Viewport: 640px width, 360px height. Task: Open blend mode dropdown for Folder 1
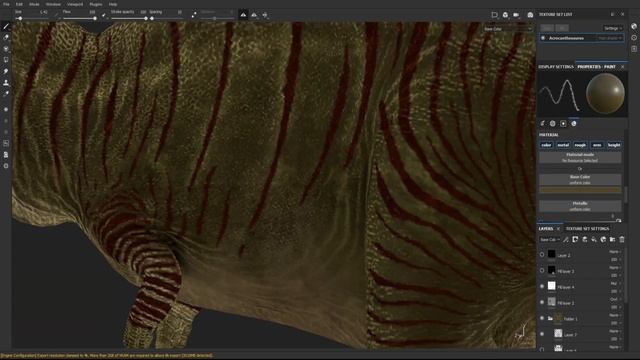(x=615, y=316)
